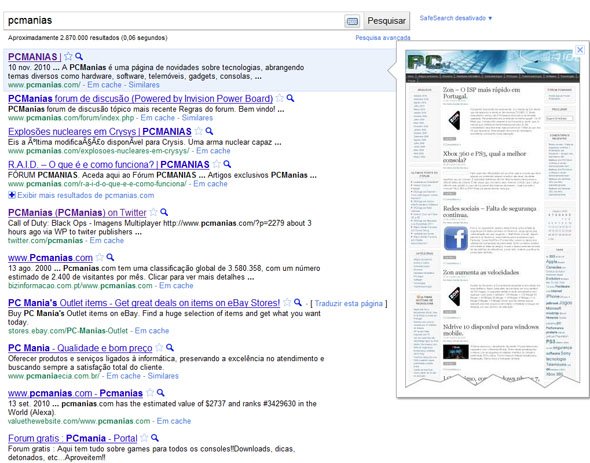Open R.A.I.D. O que é e como funciona
The image size is (590, 463).
[x=109, y=164]
